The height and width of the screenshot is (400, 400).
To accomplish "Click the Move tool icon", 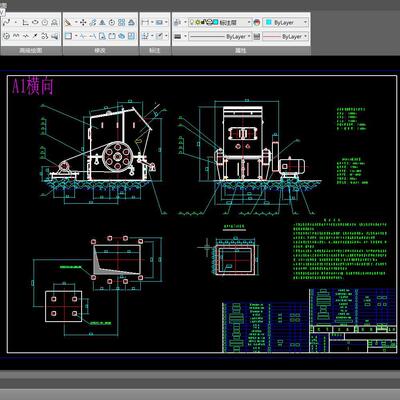I will [83, 22].
